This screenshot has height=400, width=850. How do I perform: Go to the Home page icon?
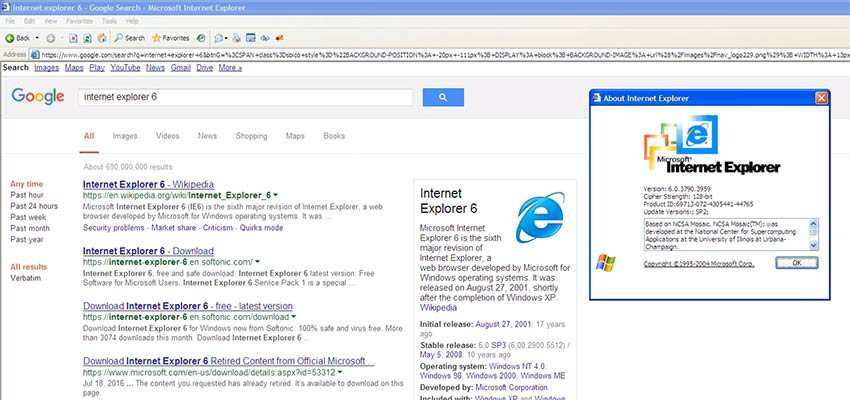(x=104, y=37)
